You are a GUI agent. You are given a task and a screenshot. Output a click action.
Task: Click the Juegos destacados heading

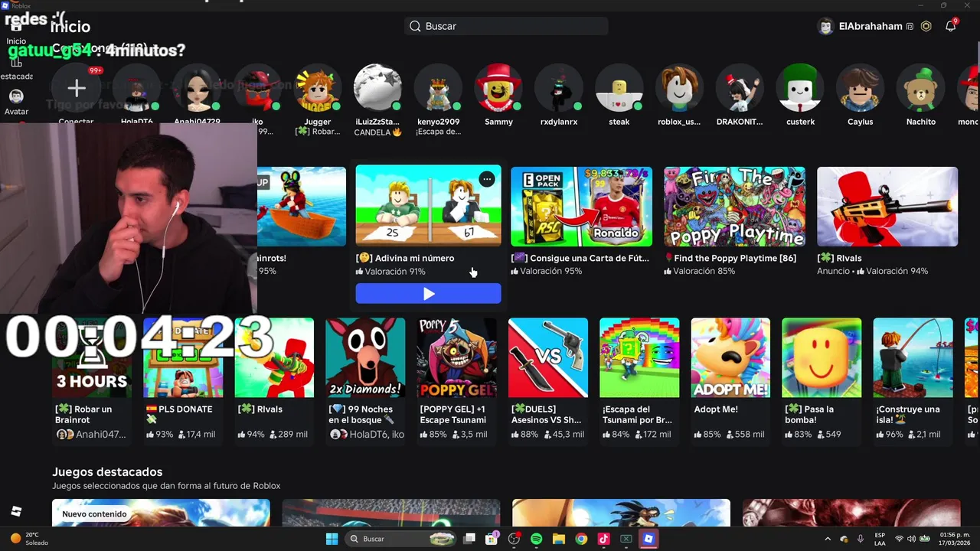(107, 471)
